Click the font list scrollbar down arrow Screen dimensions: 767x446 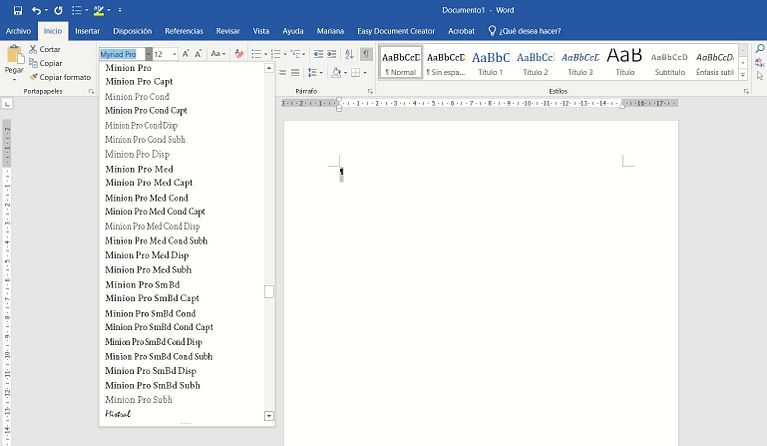[x=268, y=415]
